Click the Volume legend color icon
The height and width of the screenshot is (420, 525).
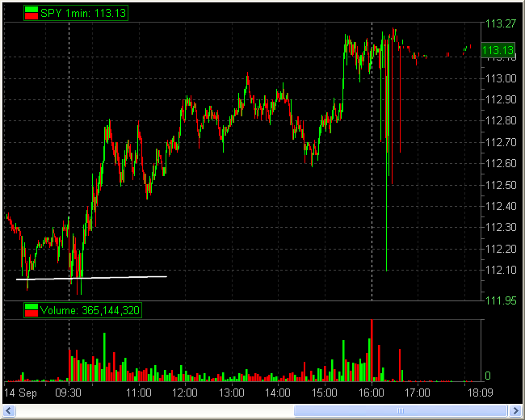coord(31,310)
